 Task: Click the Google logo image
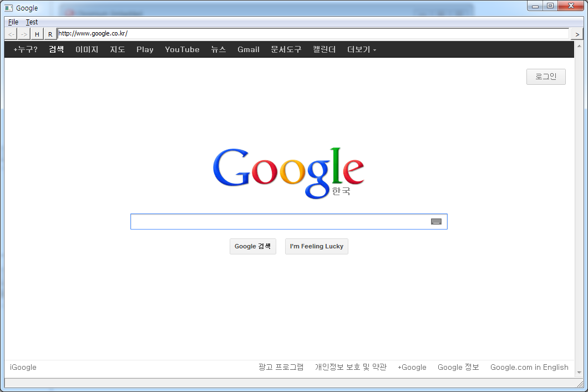pyautogui.click(x=288, y=172)
